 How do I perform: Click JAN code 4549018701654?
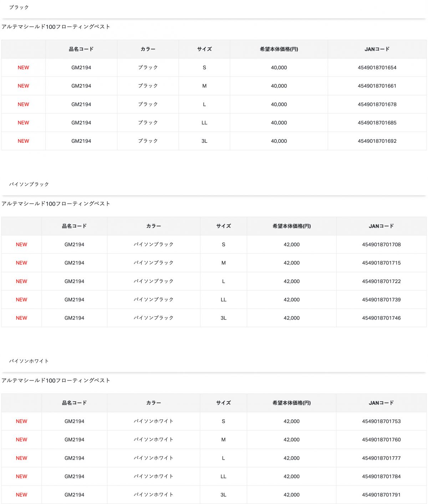click(377, 67)
